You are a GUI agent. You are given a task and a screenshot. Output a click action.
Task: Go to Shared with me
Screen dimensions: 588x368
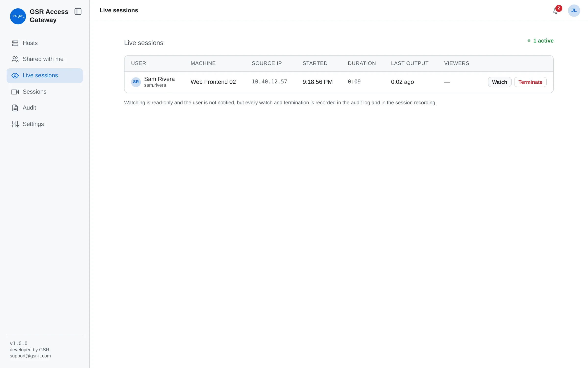[x=45, y=59]
